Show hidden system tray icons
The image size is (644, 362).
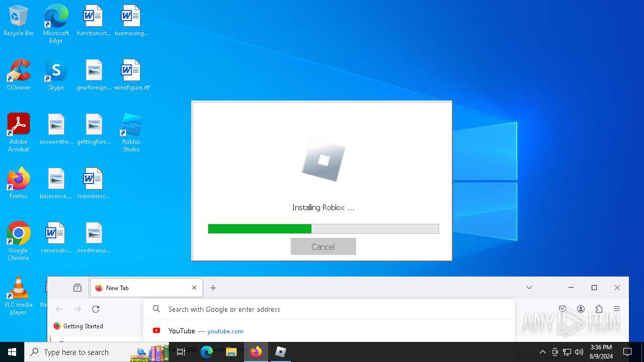(542, 352)
